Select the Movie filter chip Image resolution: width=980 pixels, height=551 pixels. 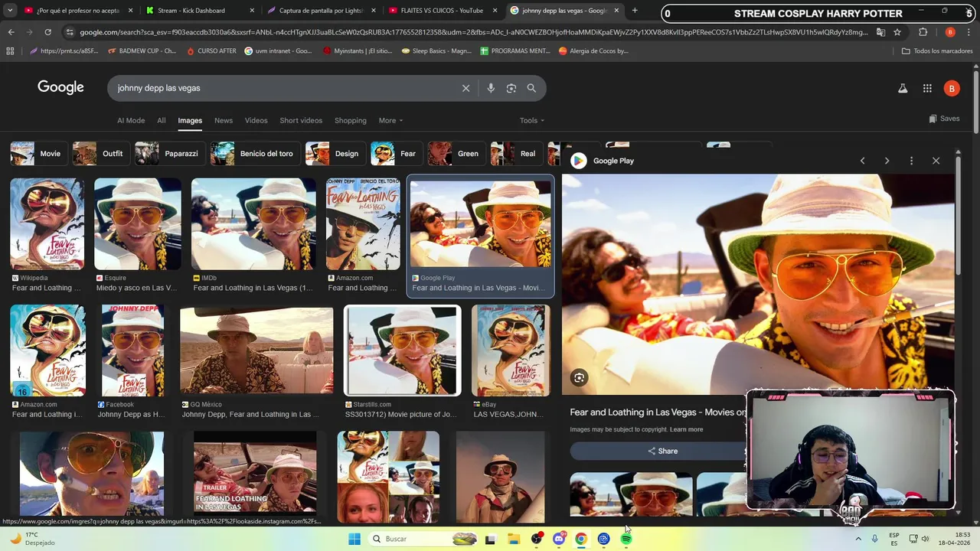[x=38, y=154]
